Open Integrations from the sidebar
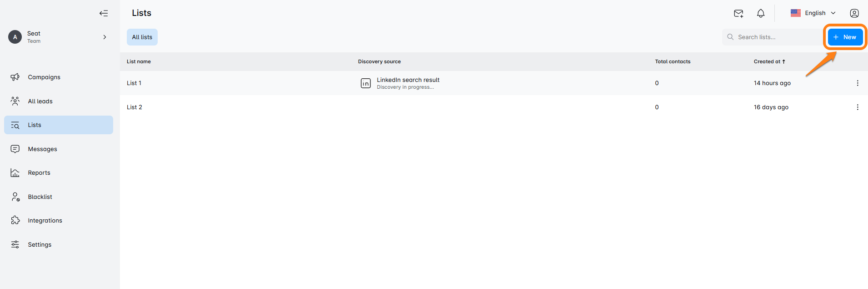 (x=45, y=221)
